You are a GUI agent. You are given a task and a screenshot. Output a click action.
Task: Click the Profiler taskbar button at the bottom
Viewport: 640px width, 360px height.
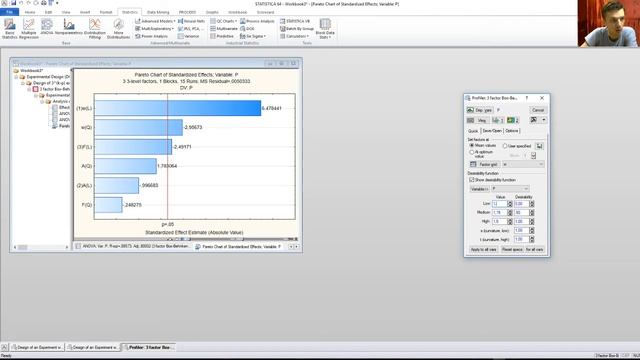pyautogui.click(x=149, y=347)
